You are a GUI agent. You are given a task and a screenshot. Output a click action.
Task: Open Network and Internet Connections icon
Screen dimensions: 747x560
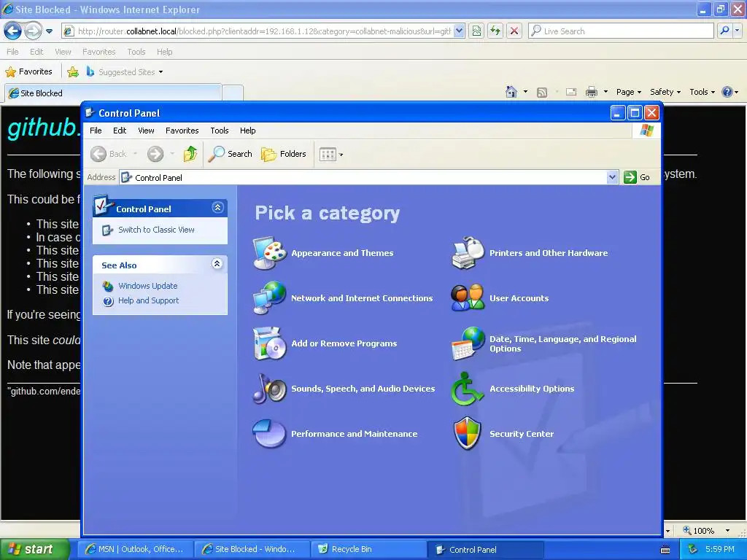point(270,298)
